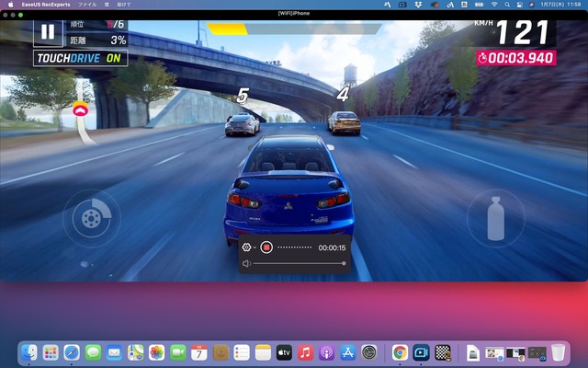
Task: Open Reminders from the Dock
Action: click(242, 352)
